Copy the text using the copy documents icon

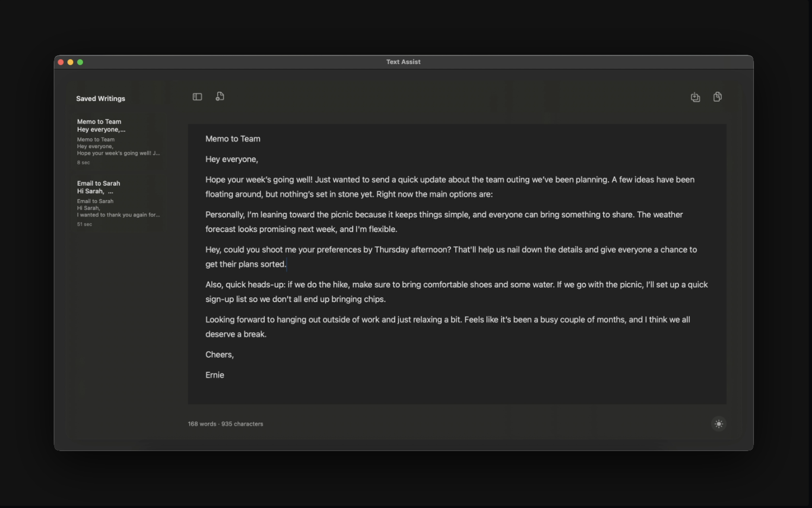tap(718, 97)
